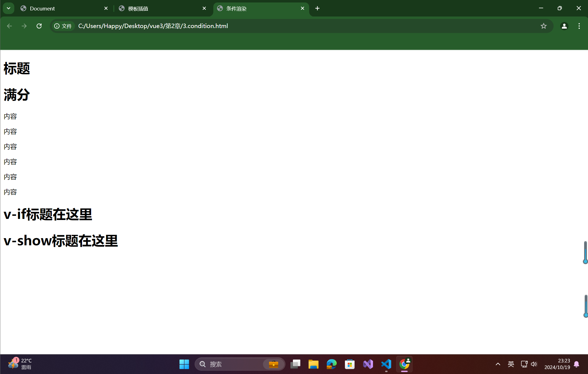Bookmark this page with the star icon
588x374 pixels.
point(543,26)
